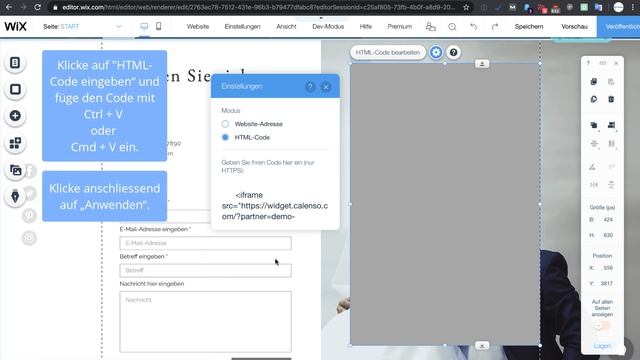The width and height of the screenshot is (640, 360).
Task: Delete the element using trash icon
Action: pos(611,99)
